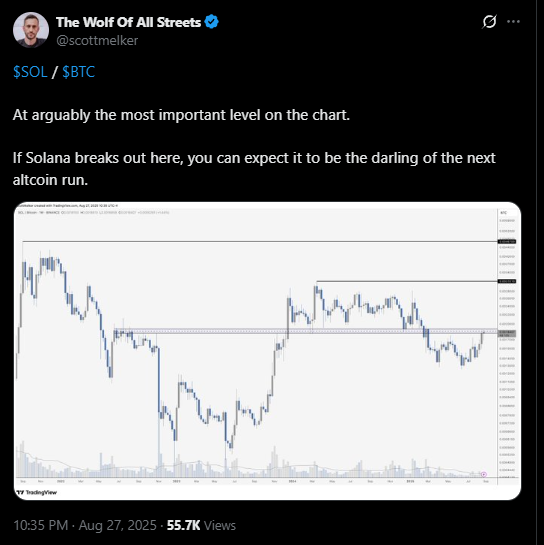
Task: View the 55.7K Views analytics
Action: tap(201, 525)
